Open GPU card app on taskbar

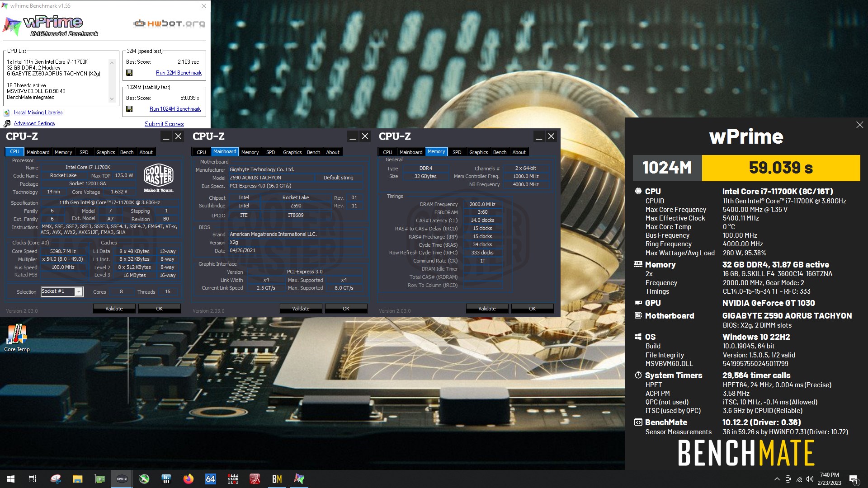[x=100, y=479]
